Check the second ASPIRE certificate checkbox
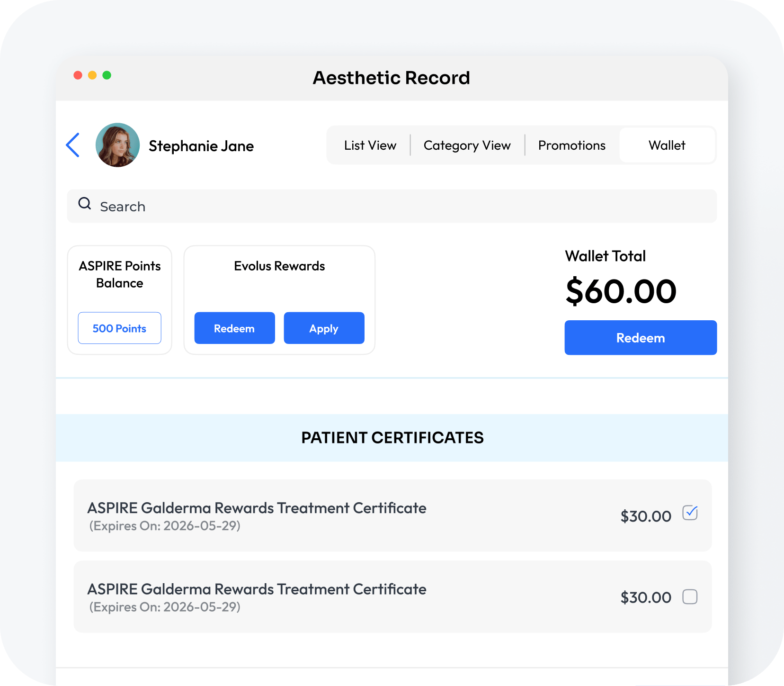Viewport: 784px width, 686px height. [690, 597]
